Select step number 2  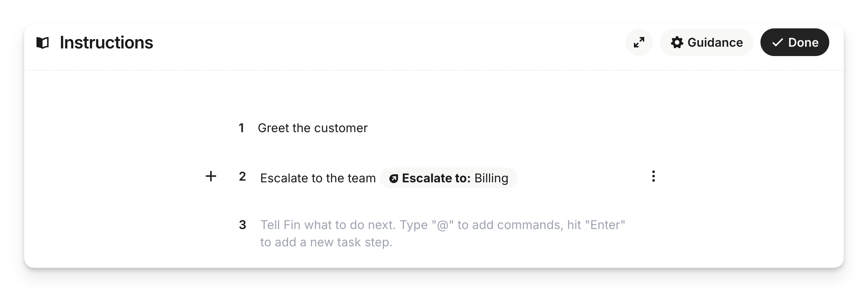(x=242, y=176)
